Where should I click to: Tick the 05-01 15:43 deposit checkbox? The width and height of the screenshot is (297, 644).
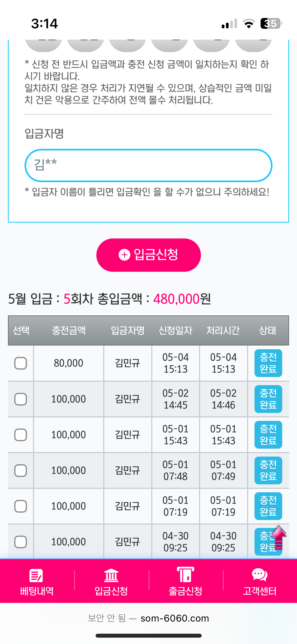(21, 435)
